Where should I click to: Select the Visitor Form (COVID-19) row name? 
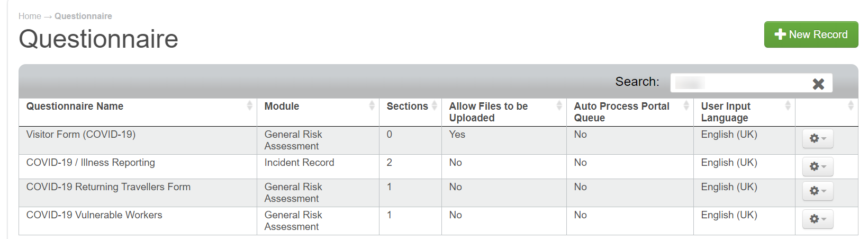click(81, 135)
